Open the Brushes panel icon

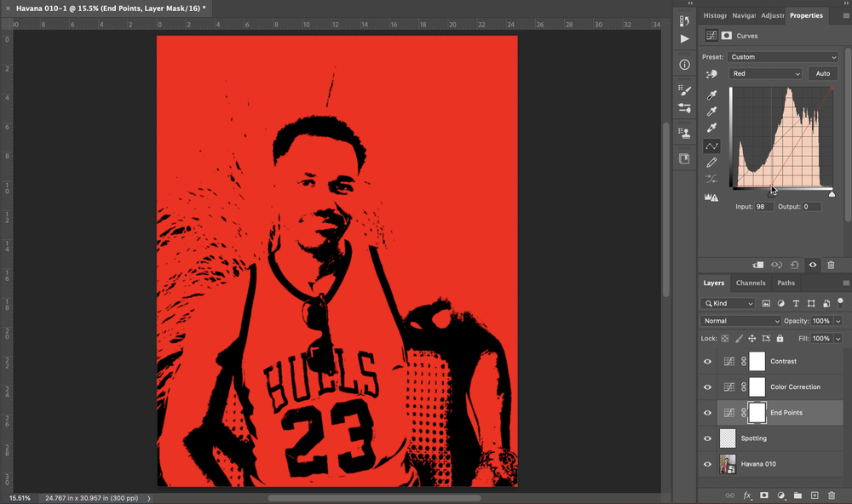pyautogui.click(x=685, y=90)
